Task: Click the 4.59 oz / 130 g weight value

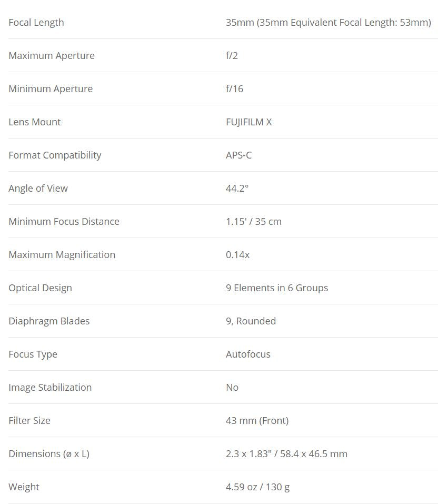Action: [257, 487]
